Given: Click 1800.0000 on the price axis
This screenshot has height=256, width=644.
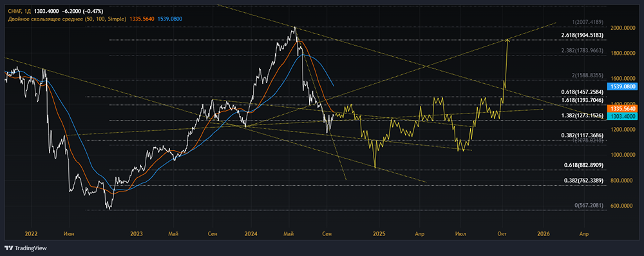Looking at the screenshot, I should (x=622, y=53).
